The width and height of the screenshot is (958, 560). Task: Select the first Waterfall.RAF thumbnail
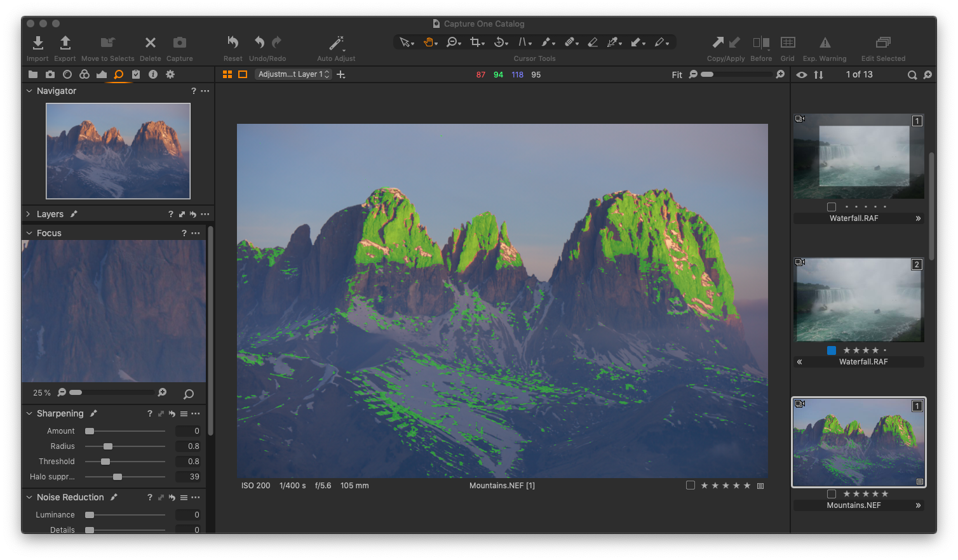click(x=858, y=156)
